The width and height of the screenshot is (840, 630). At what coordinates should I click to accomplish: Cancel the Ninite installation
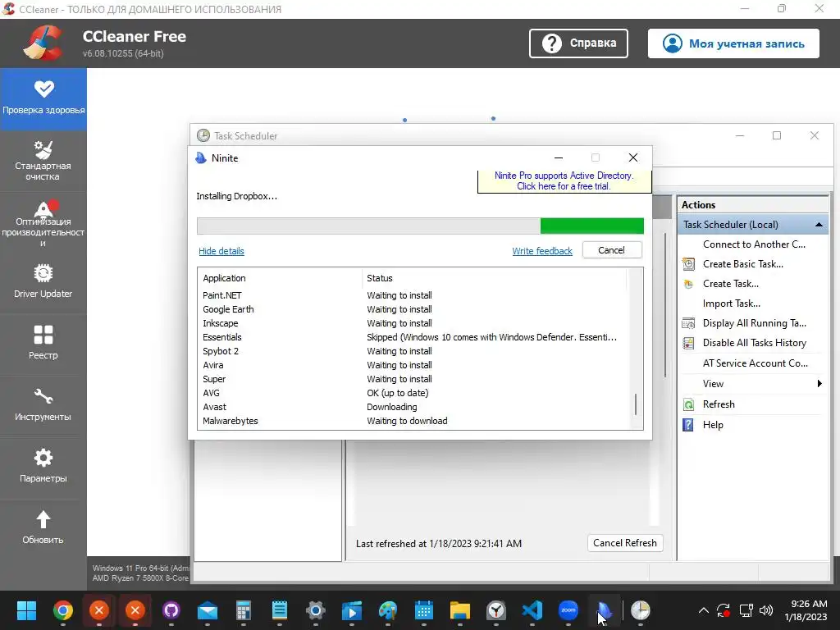[611, 250]
